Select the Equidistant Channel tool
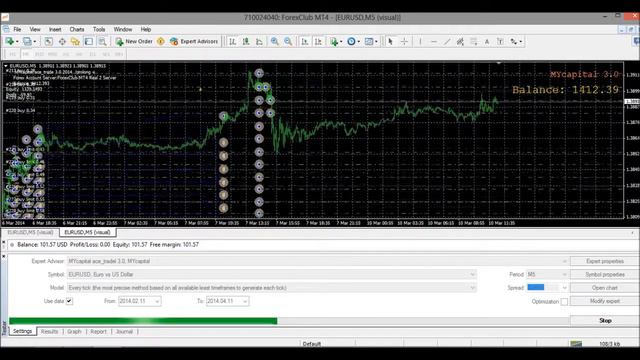640x360 pixels. click(x=460, y=41)
